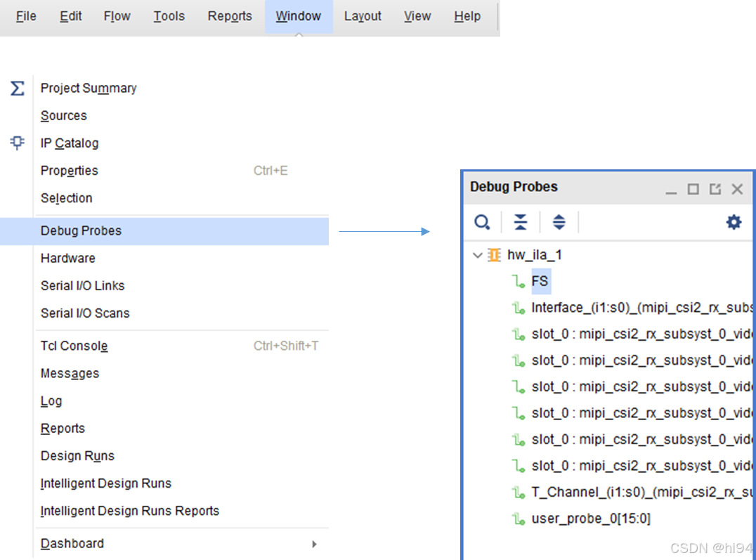
Task: Open Debug Probes settings gear
Action: 734,222
